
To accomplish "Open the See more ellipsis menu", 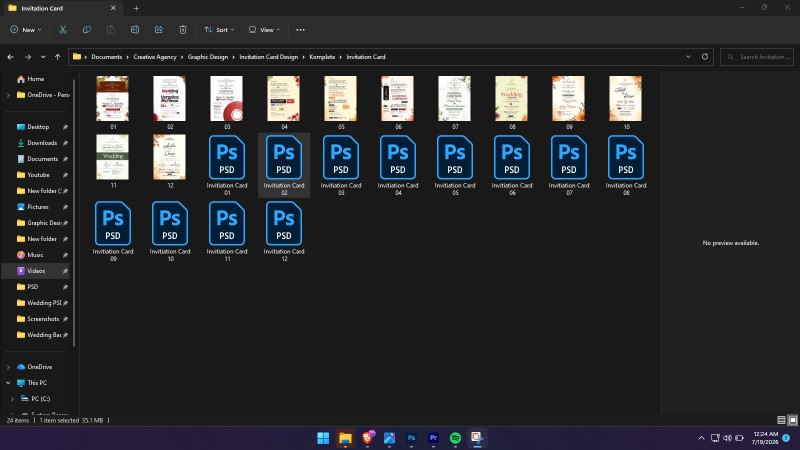I will [x=301, y=30].
